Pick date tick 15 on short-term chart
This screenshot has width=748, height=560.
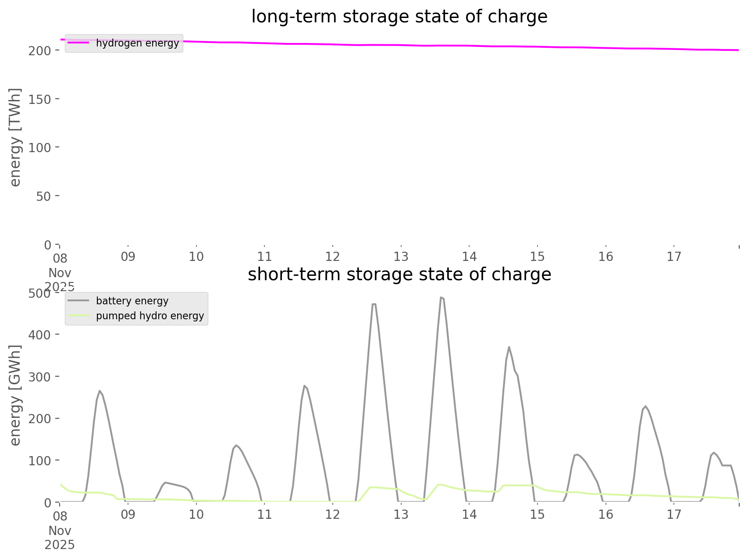point(537,514)
